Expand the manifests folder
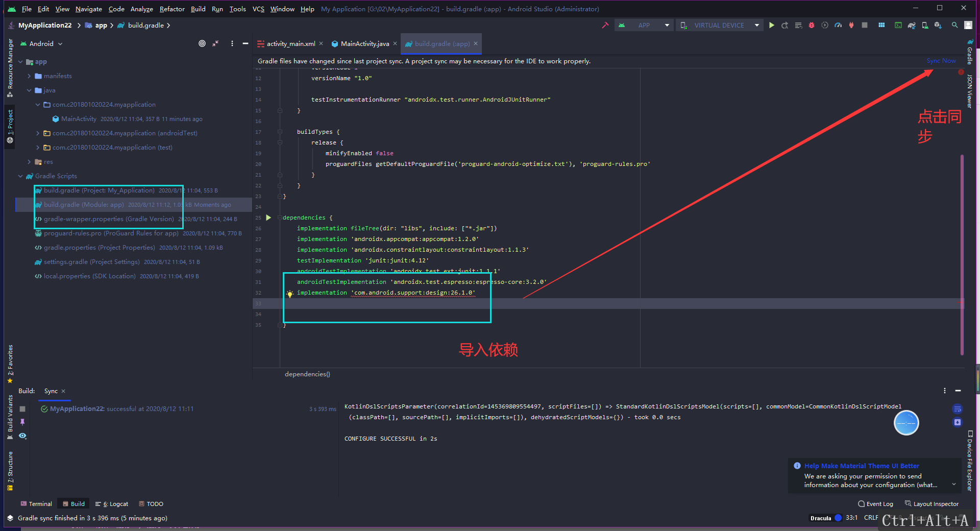Screen dimensions: 980x531 29,76
